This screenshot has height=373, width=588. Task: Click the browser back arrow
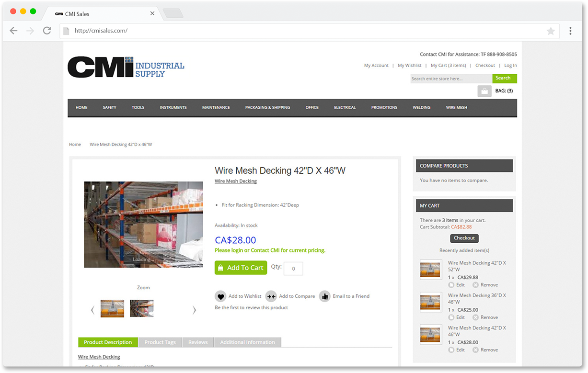click(13, 31)
